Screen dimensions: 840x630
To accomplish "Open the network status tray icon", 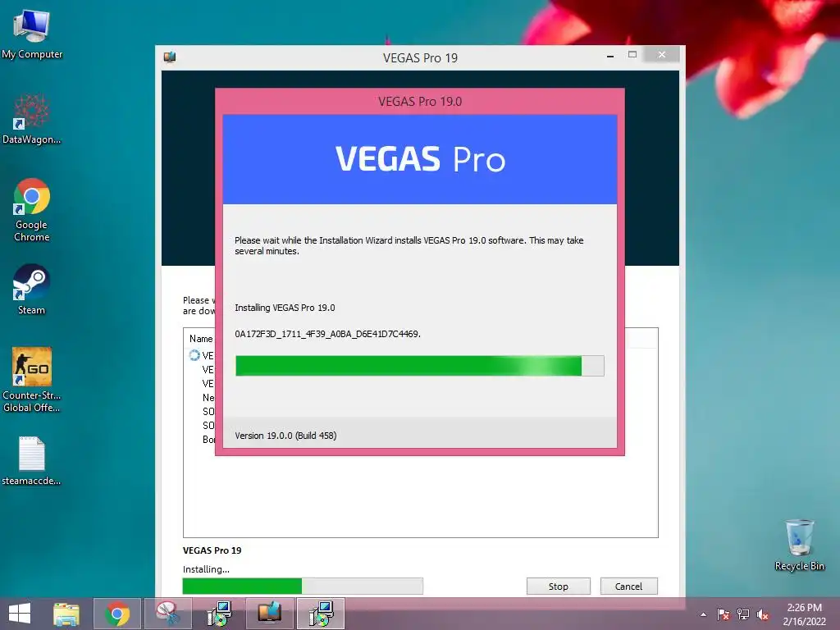I will pos(743,614).
